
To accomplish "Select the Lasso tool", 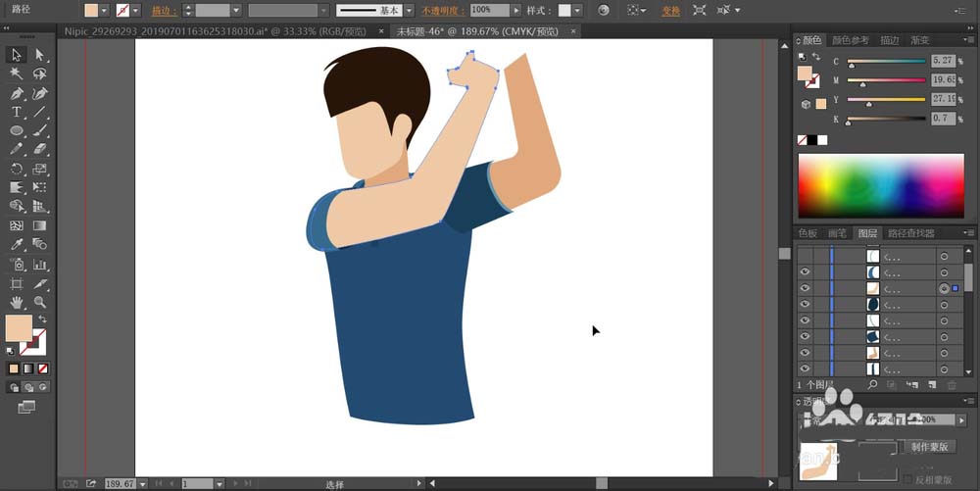I will click(x=39, y=74).
